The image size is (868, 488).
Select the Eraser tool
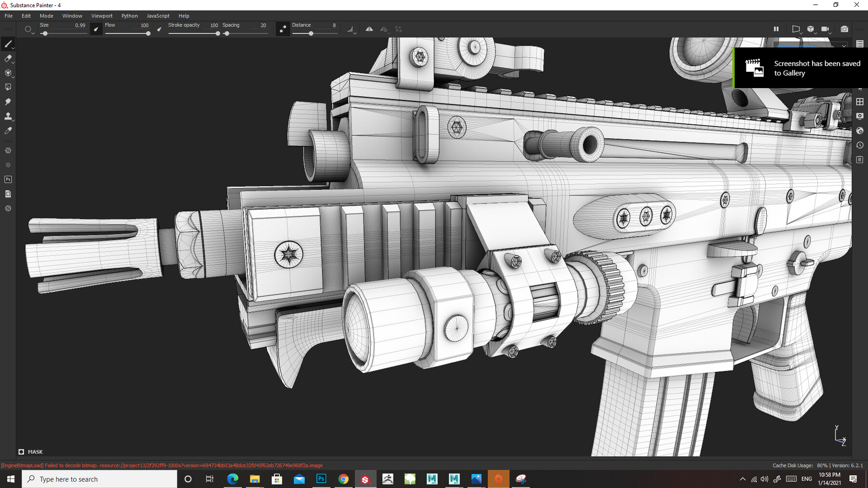click(8, 58)
